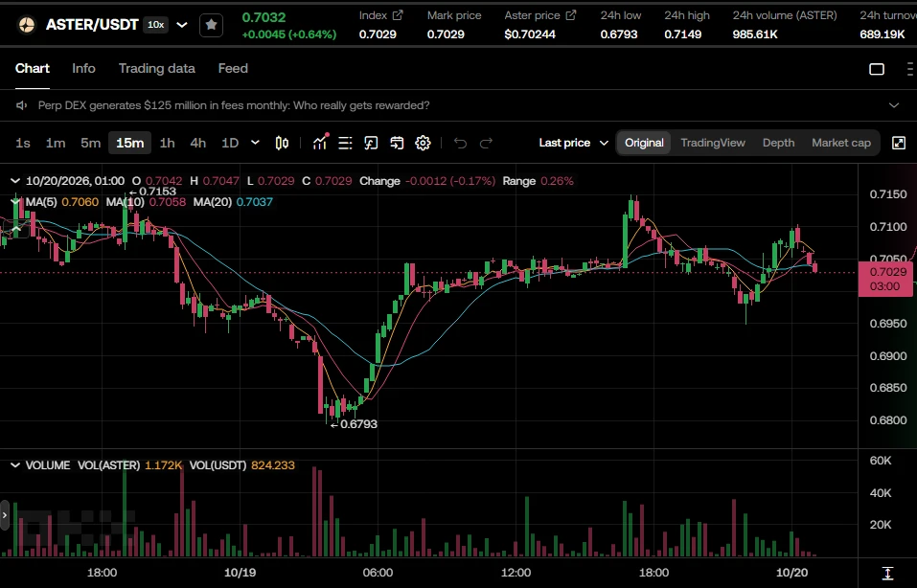Select the 4h time interval
The width and height of the screenshot is (917, 588).
198,143
